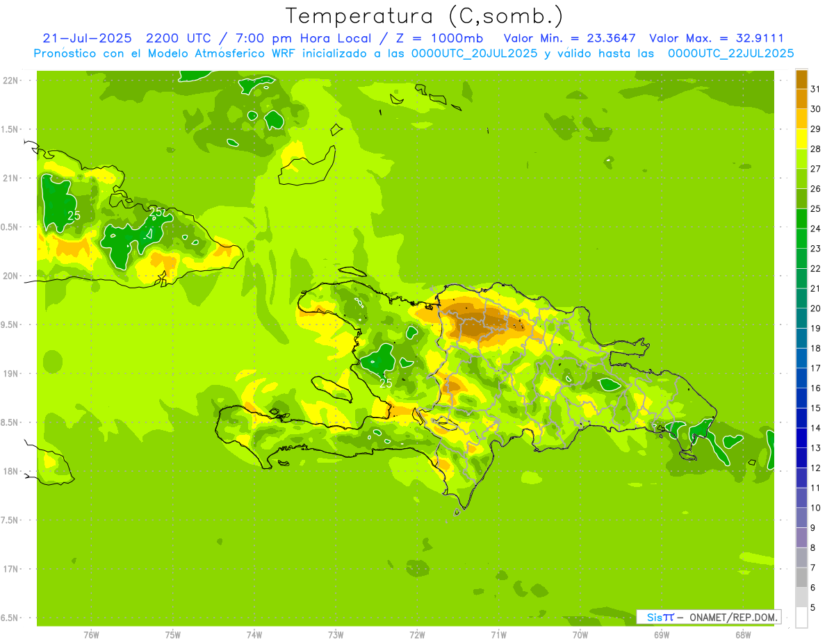Click the legend swatch between 30 and 31

point(801,99)
